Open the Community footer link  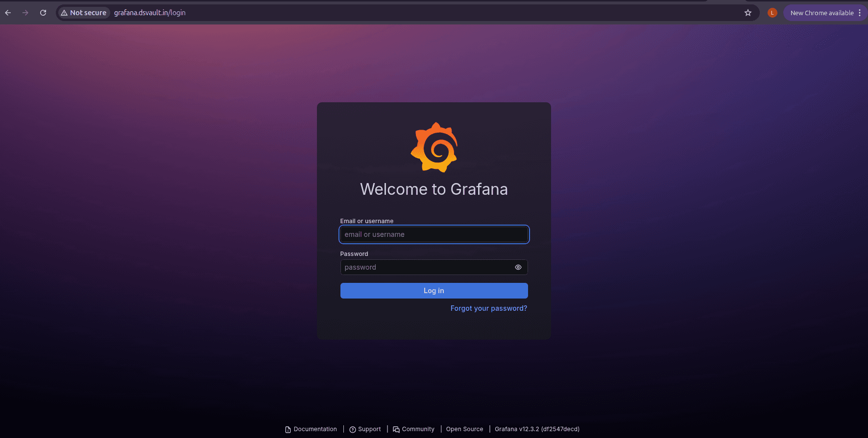(x=413, y=429)
